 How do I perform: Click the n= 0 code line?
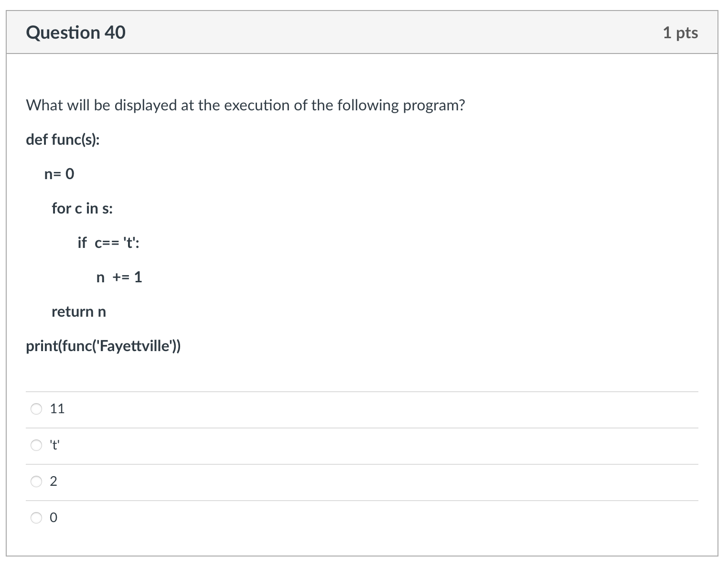pyautogui.click(x=59, y=174)
